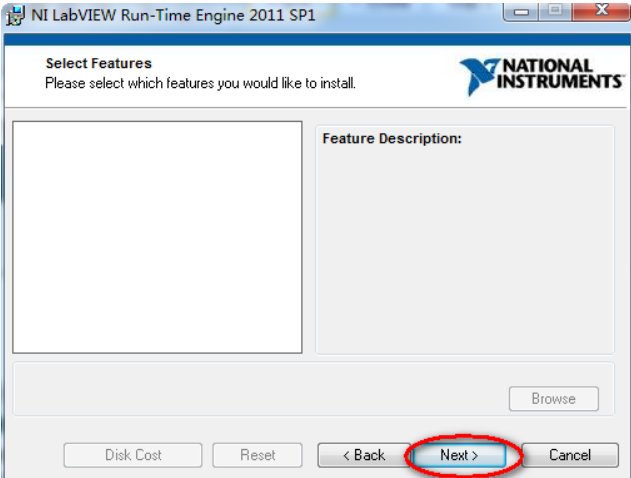
Task: Go back with the < Back button
Action: coord(364,455)
